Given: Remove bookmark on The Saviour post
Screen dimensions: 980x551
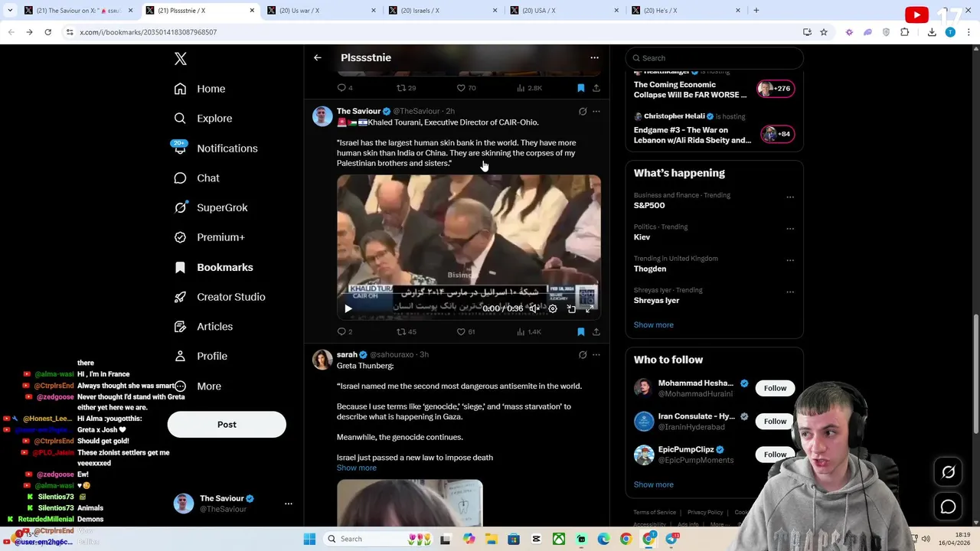Looking at the screenshot, I should (581, 331).
